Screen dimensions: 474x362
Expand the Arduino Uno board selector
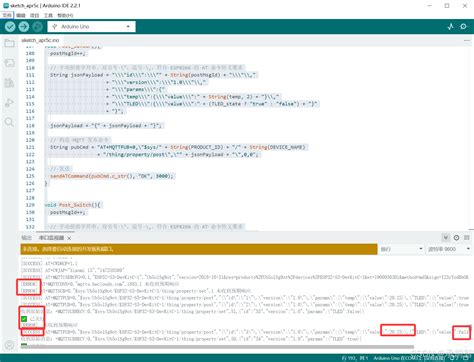[92, 27]
